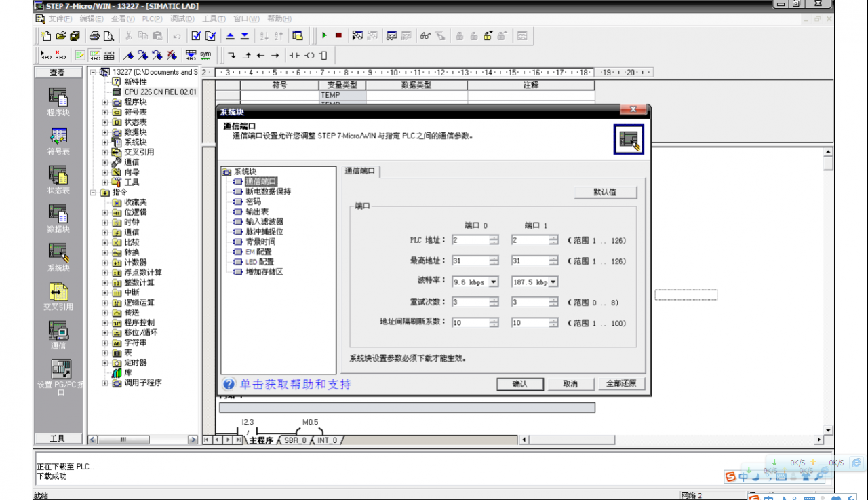Select 输入滤波器 in the 系统块 tree
This screenshot has width=868, height=500.
coord(264,221)
